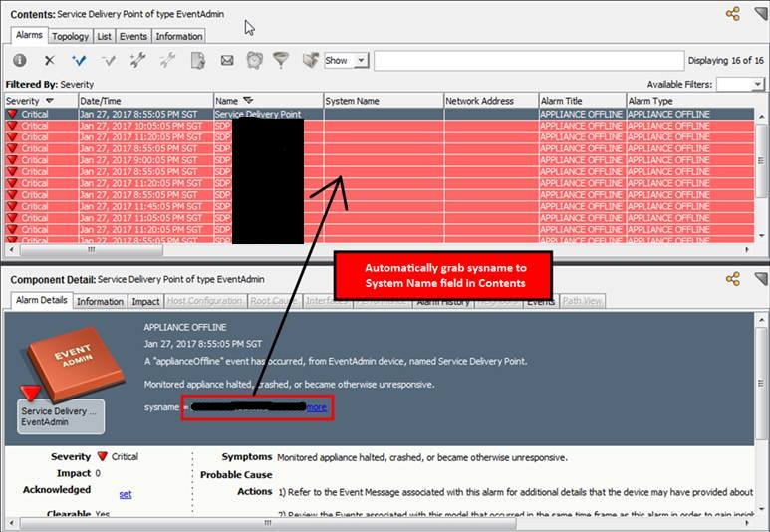The image size is (770, 532).
Task: Switch to the Alarms tab
Action: 29,35
